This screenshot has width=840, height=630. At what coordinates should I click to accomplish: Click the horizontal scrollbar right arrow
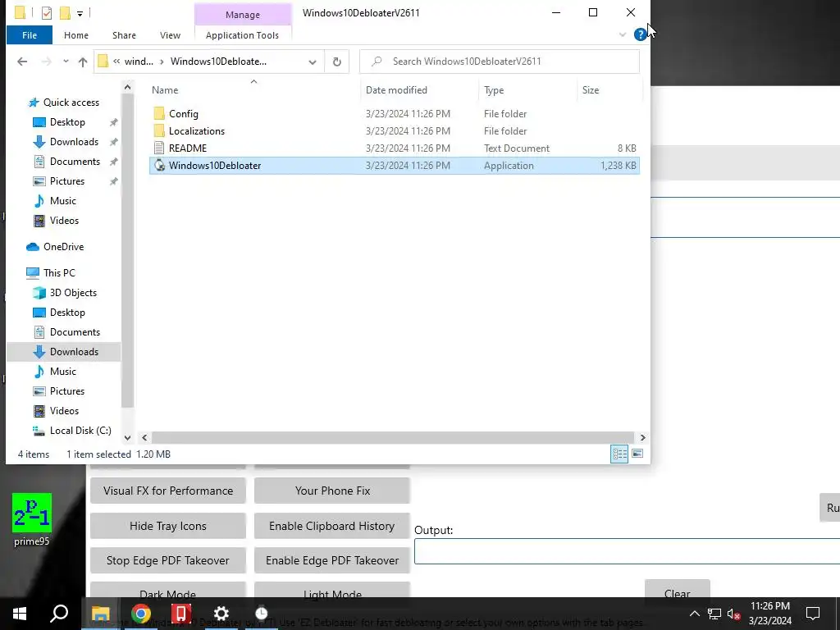(x=642, y=438)
